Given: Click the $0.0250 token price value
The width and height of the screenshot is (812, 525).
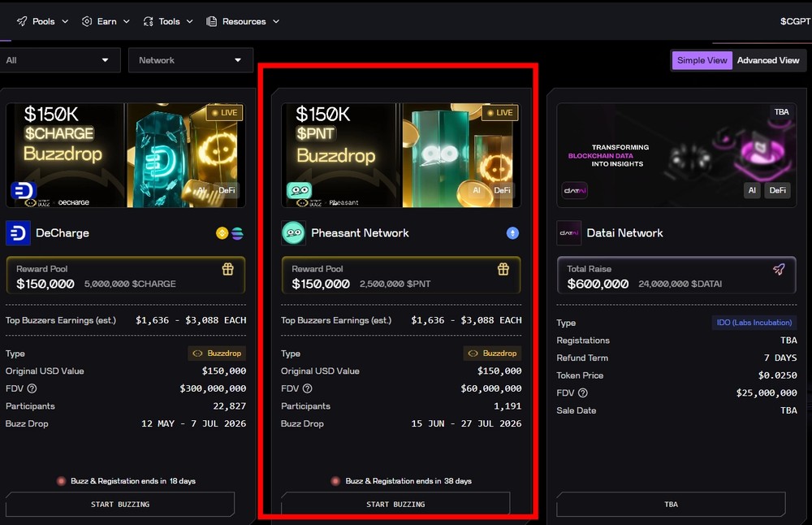Looking at the screenshot, I should [777, 375].
